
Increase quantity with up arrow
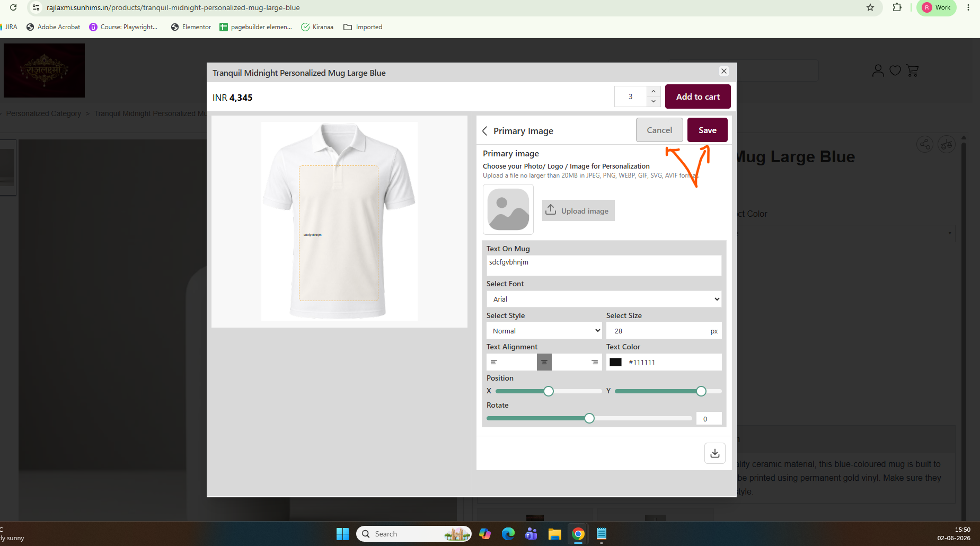tap(654, 91)
